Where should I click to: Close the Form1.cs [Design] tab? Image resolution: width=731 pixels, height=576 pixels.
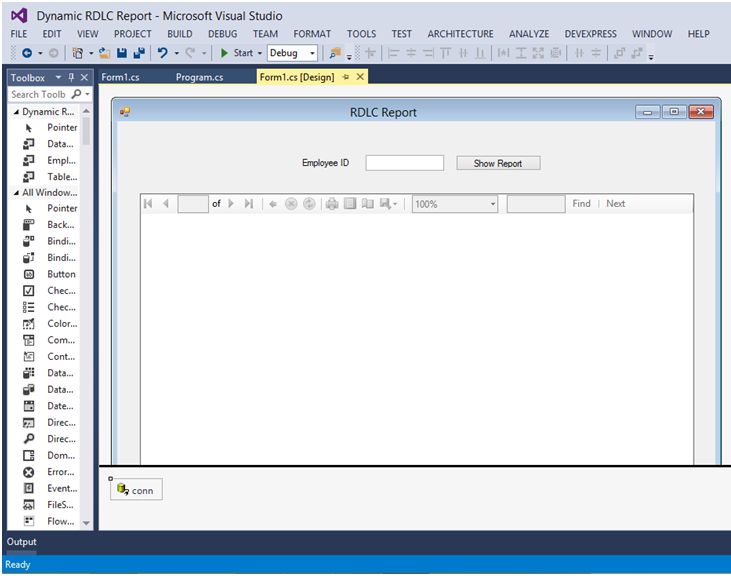point(360,77)
